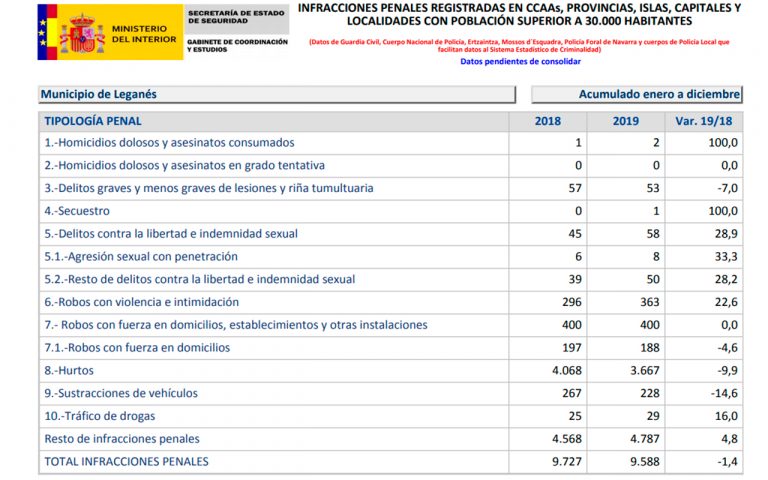Click the variation value 33,3

tap(726, 257)
